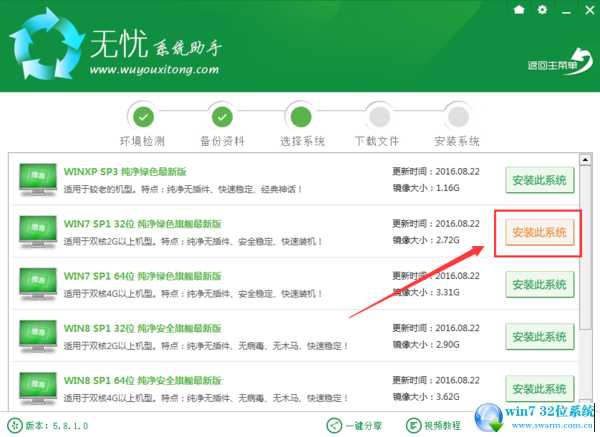Click the 安装系统 step label
The width and height of the screenshot is (600, 437).
pos(457,141)
